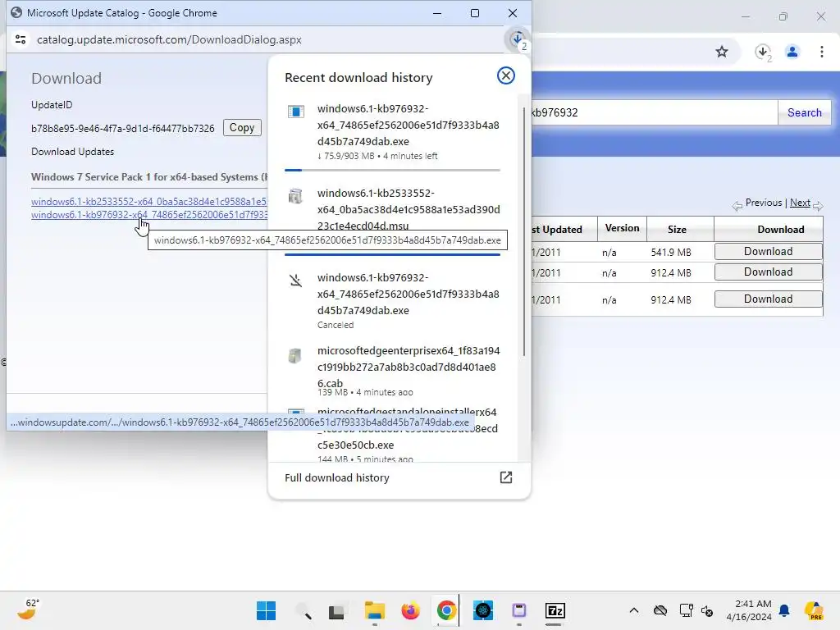This screenshot has height=630, width=840.
Task: Click the open-in-new-tab icon beside Full download history
Action: coord(506,477)
